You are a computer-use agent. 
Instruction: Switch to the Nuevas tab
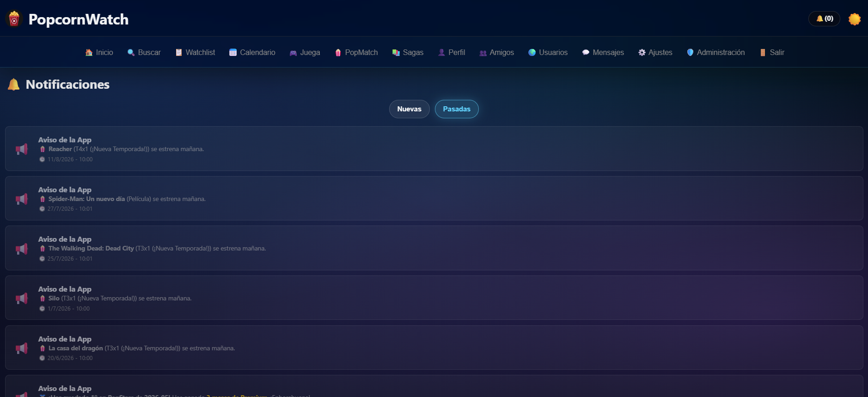click(x=410, y=109)
